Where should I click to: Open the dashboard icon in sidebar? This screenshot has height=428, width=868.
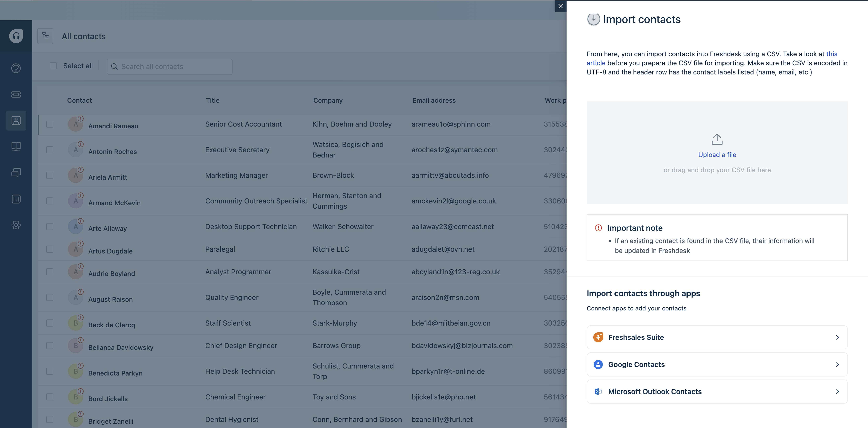(x=16, y=68)
